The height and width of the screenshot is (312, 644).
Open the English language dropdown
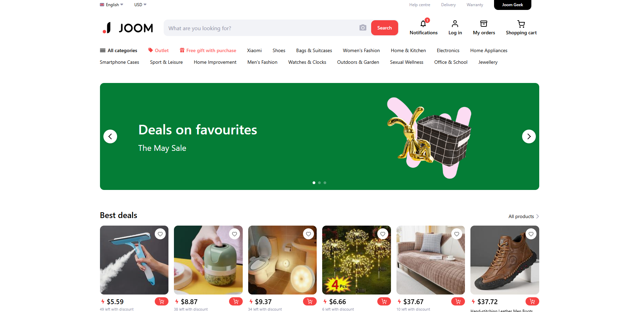[x=112, y=5]
